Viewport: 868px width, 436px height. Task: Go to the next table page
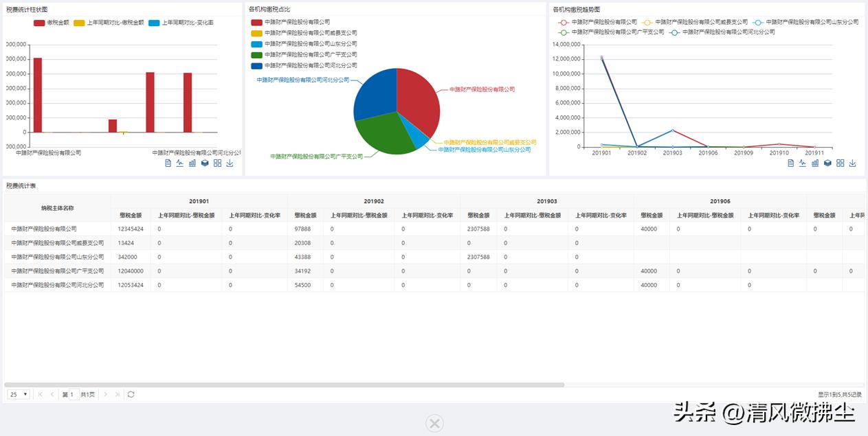(105, 394)
